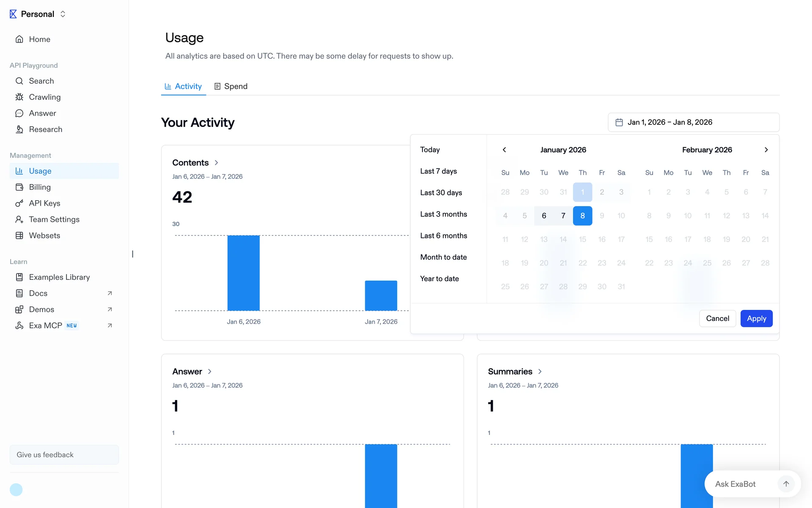Click the Crawling bug icon in sidebar
812x508 pixels.
coord(19,97)
